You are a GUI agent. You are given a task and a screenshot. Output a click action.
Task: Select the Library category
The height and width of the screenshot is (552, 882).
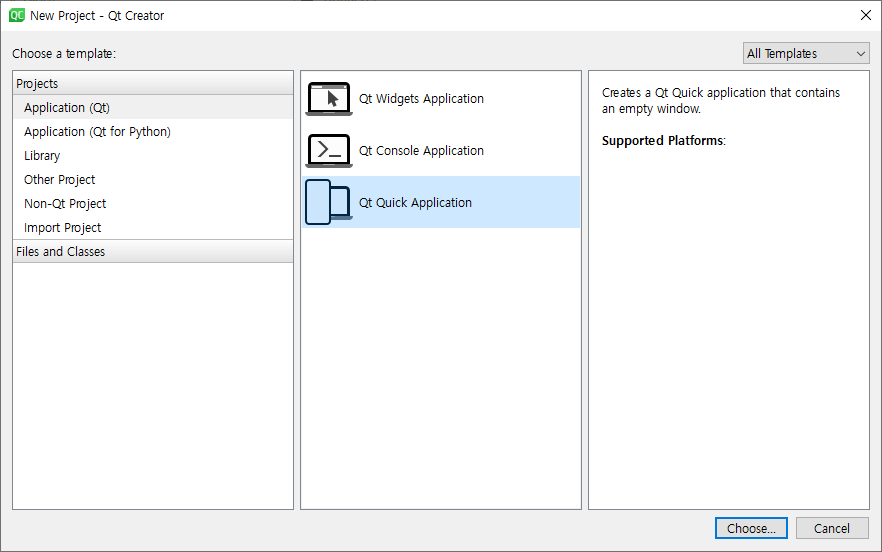tap(153, 156)
